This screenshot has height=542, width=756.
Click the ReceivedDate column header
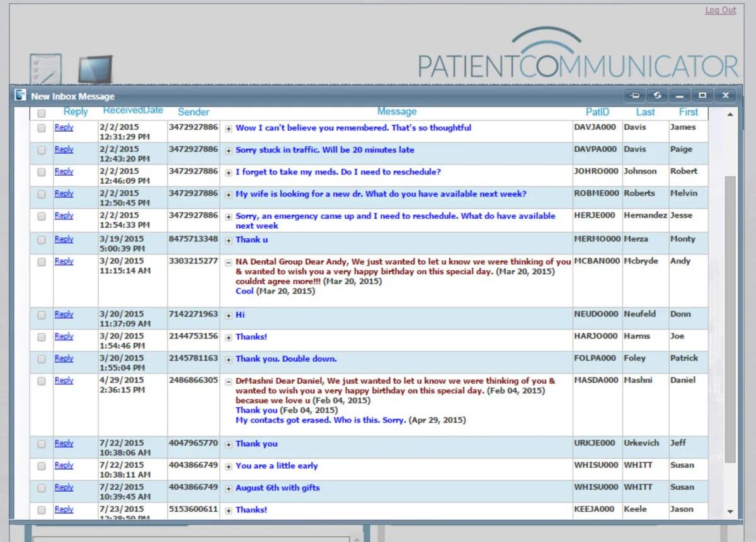pos(133,109)
